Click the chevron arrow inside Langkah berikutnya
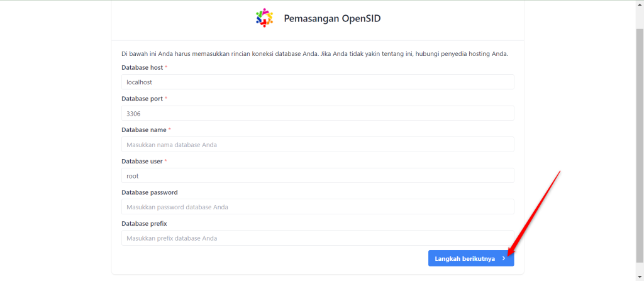Viewport: 644px width, 281px height. pos(504,258)
